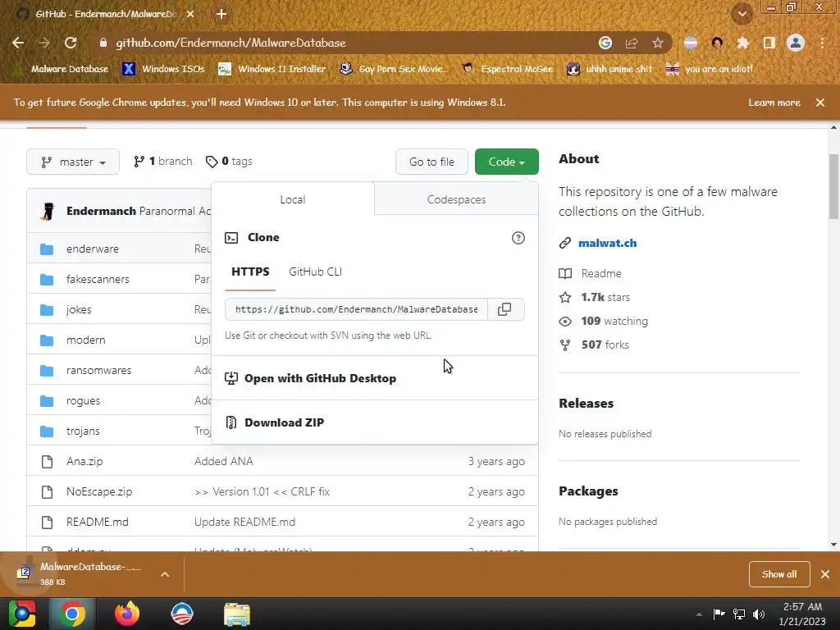
Task: Open the Ana.zip file
Action: click(84, 461)
